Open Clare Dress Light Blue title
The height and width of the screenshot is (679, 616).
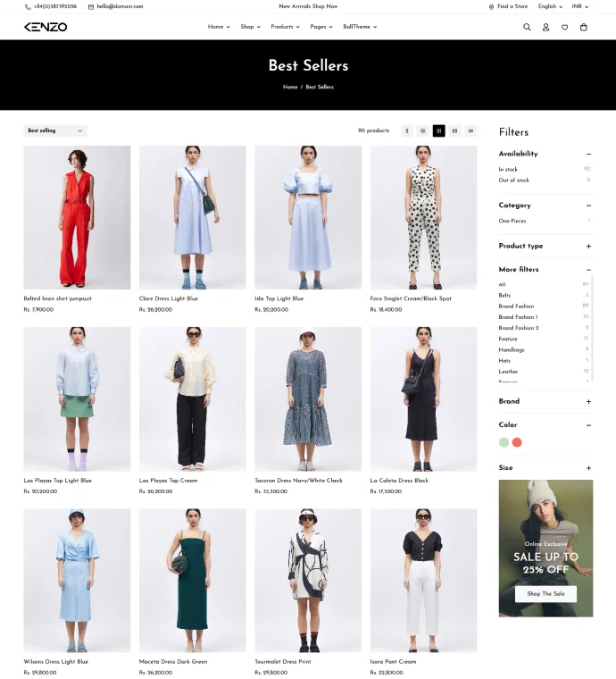click(x=168, y=298)
